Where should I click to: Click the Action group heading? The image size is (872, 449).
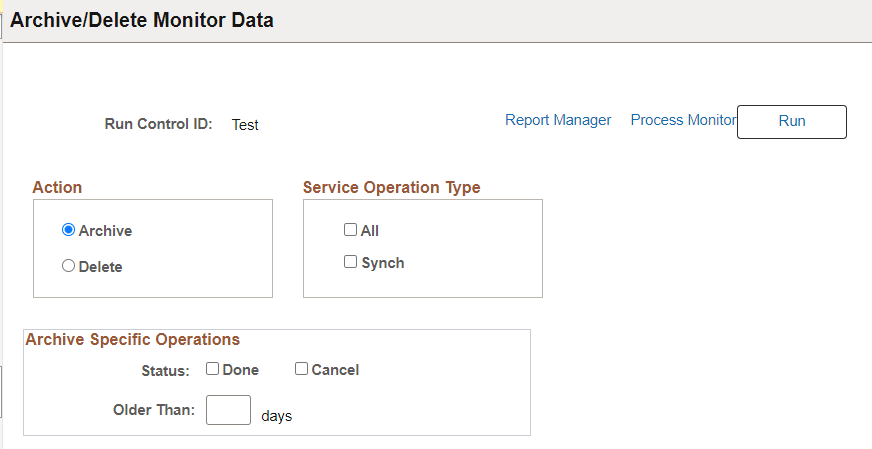57,187
